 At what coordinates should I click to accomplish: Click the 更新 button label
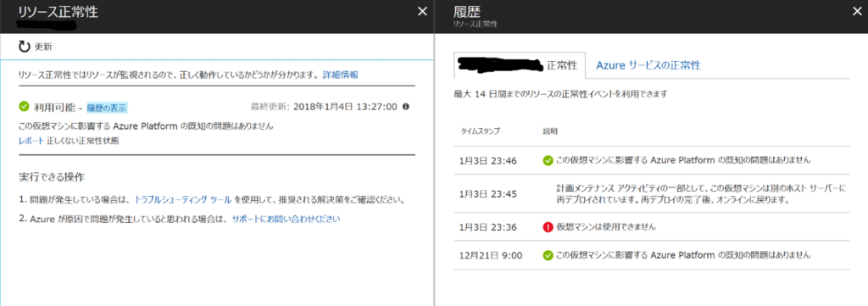point(43,47)
